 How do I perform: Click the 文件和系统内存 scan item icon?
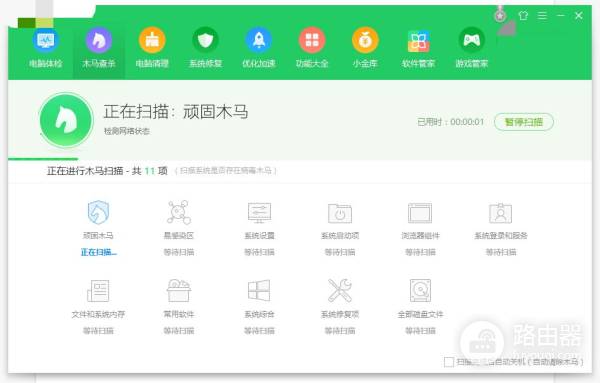tap(98, 291)
